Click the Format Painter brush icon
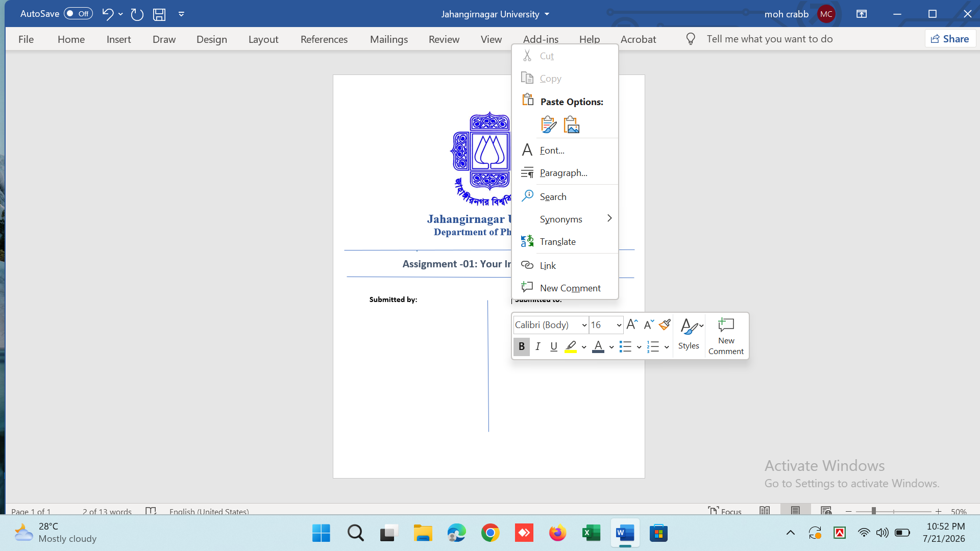The height and width of the screenshot is (551, 980). point(665,324)
